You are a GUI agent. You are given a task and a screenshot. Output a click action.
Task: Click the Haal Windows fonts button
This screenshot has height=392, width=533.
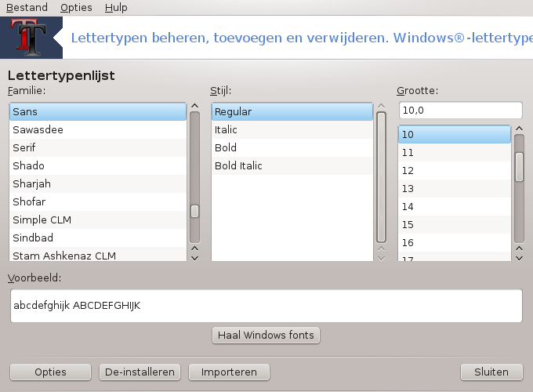click(266, 336)
